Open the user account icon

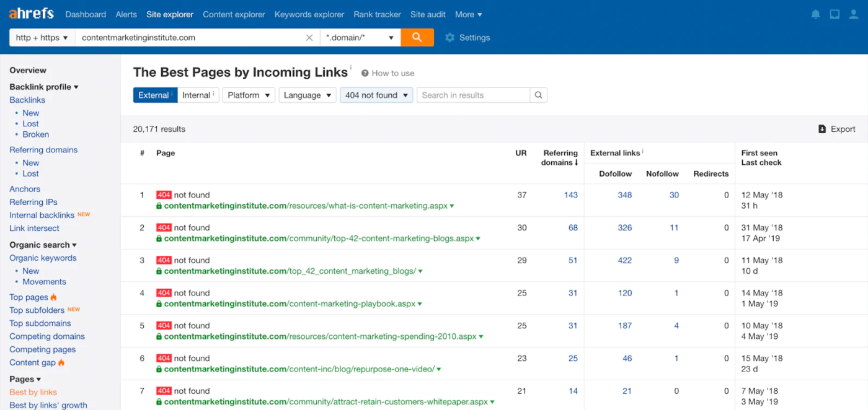coord(854,14)
